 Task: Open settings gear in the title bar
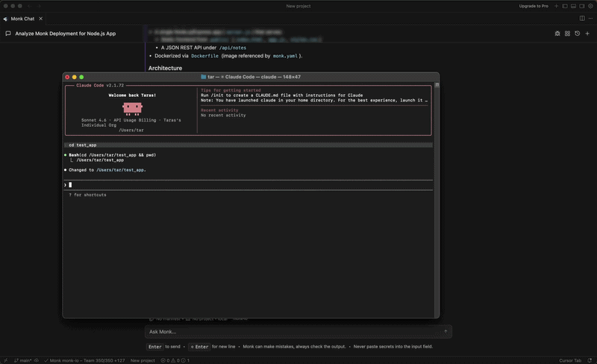[590, 6]
